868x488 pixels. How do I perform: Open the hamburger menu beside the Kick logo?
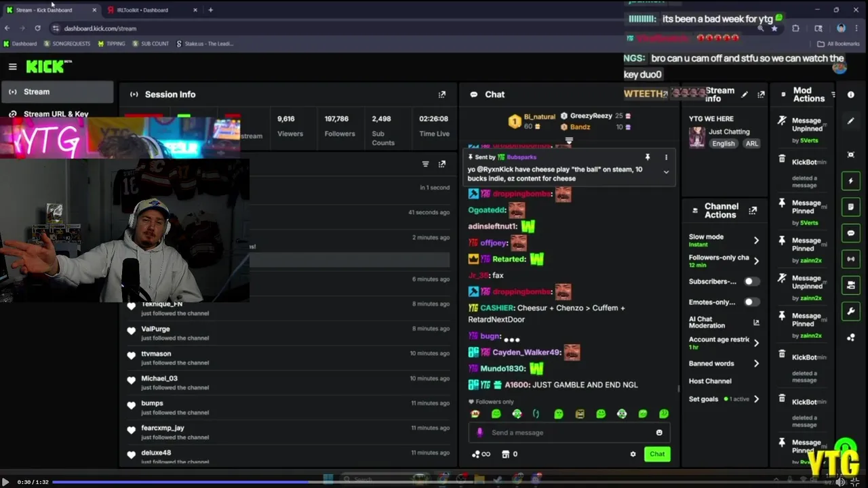pyautogui.click(x=12, y=66)
